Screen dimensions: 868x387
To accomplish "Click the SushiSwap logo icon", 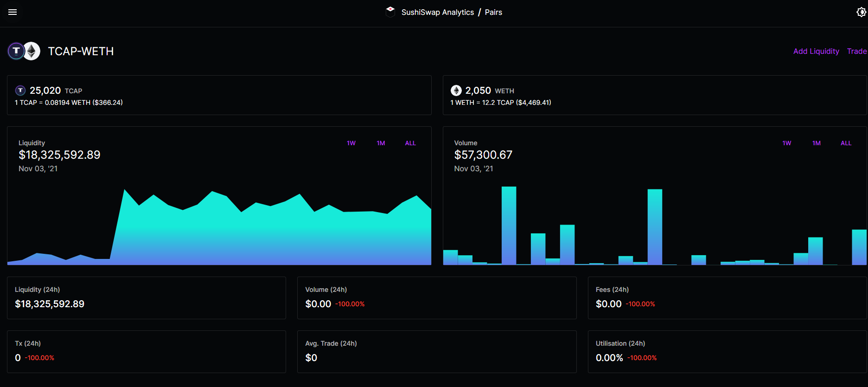I will (390, 12).
